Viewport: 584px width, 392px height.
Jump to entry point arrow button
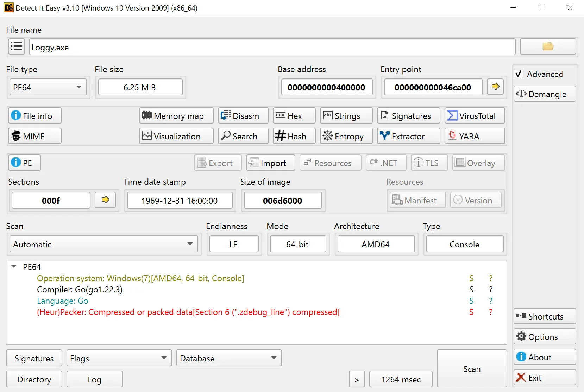point(495,87)
